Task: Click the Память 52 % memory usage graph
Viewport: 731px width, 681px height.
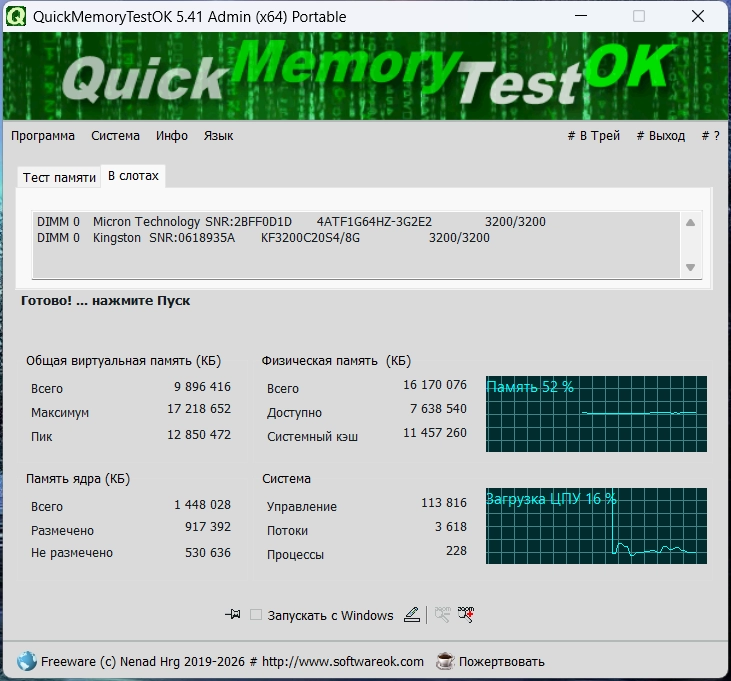Action: point(596,414)
